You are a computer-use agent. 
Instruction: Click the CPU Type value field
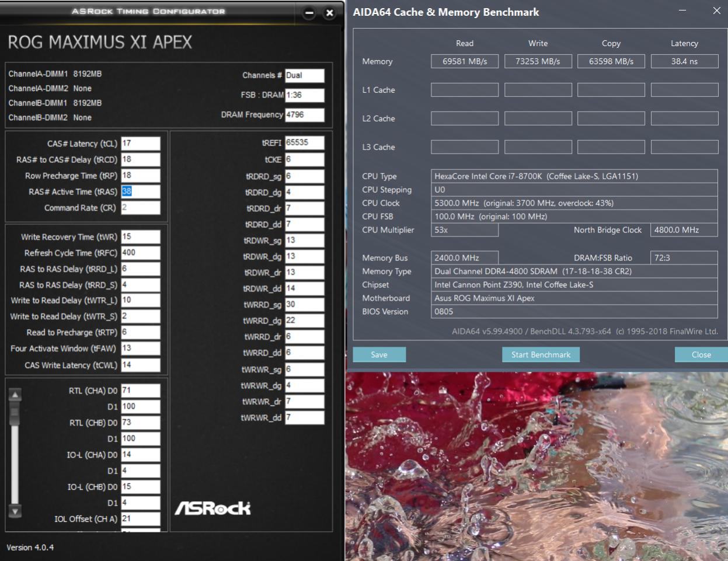coord(574,176)
